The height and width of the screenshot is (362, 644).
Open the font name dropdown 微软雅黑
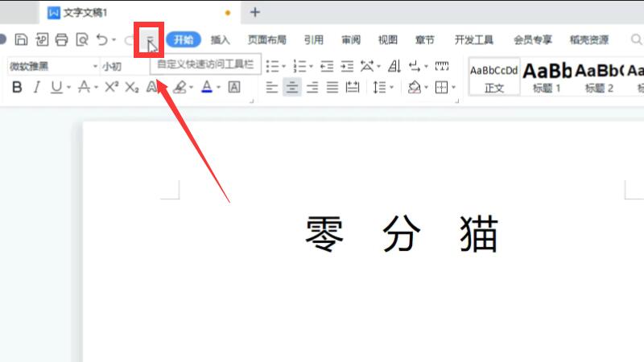94,66
